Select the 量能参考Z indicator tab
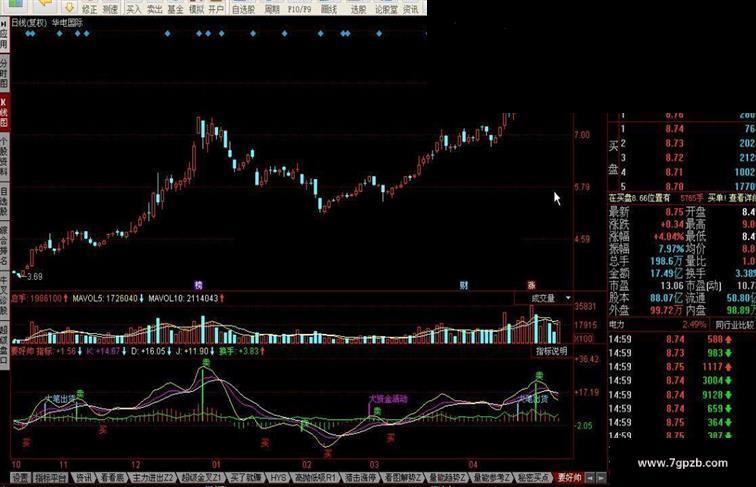Image resolution: width=756 pixels, height=487 pixels. 491,478
